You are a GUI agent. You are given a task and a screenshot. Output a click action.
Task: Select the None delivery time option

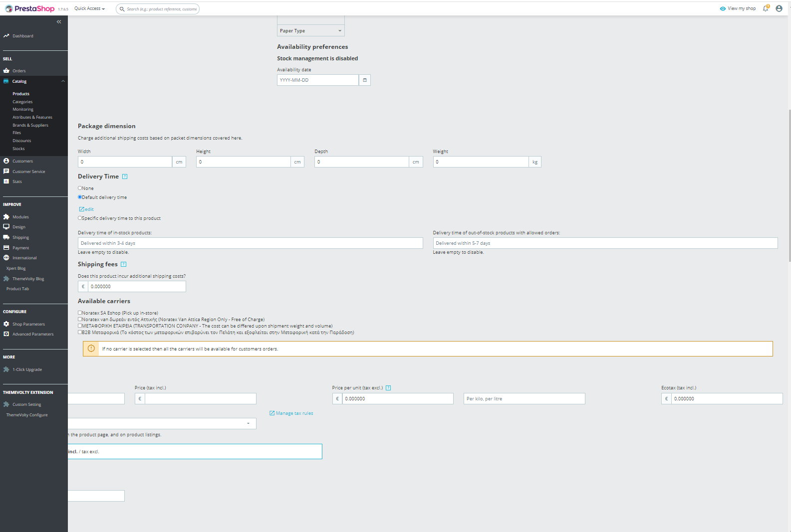click(x=80, y=188)
